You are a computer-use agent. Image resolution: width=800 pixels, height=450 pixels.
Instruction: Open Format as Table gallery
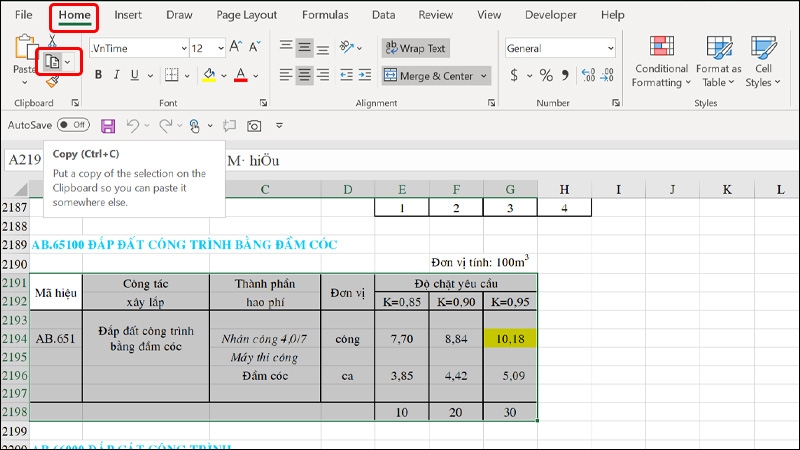pos(718,61)
